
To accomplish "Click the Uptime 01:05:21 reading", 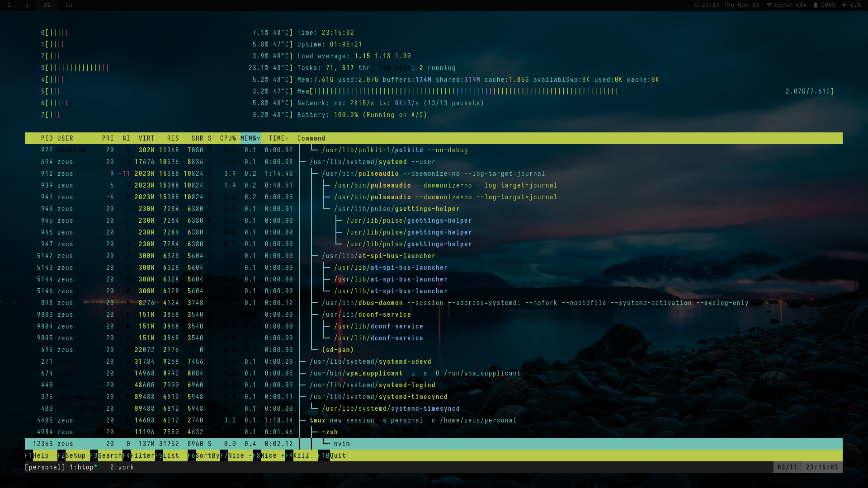I will coord(330,44).
